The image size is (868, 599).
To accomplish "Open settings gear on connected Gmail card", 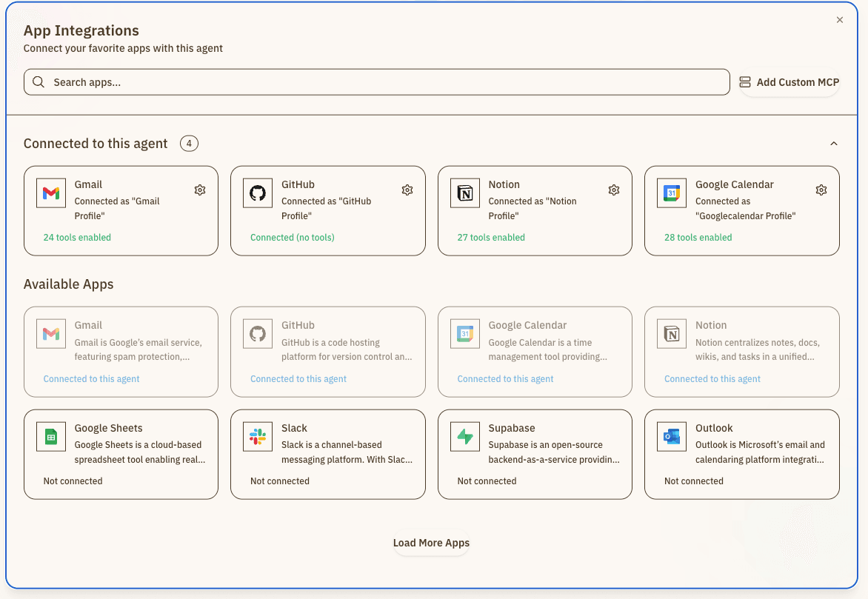I will coord(200,190).
